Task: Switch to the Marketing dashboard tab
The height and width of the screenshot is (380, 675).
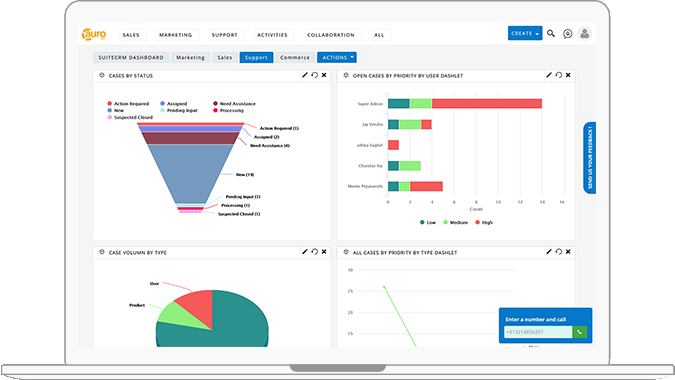Action: click(190, 57)
